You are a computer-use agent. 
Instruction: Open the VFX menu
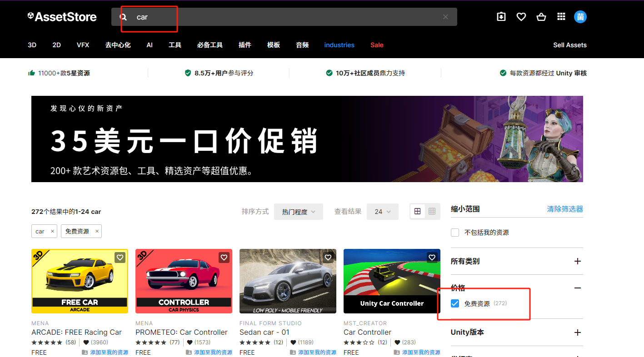click(x=83, y=45)
